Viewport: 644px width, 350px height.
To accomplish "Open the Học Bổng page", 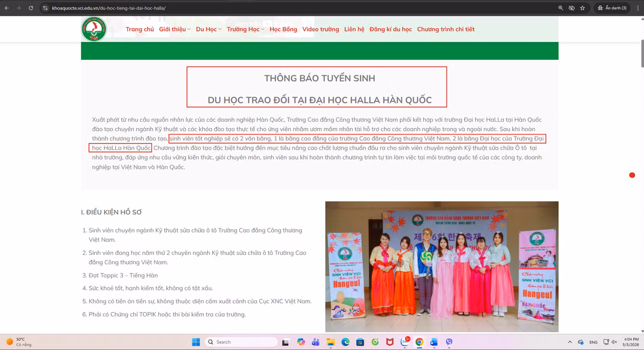I will click(x=283, y=29).
